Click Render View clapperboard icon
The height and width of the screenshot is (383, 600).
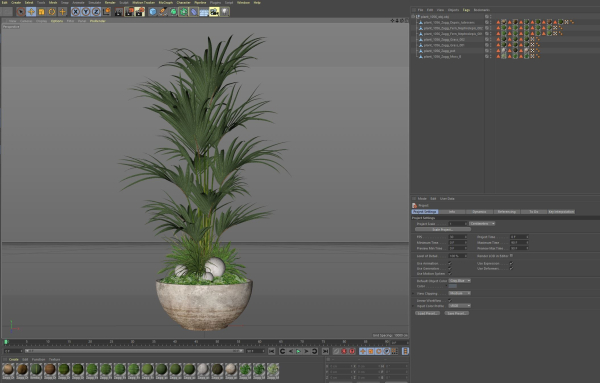click(x=119, y=12)
